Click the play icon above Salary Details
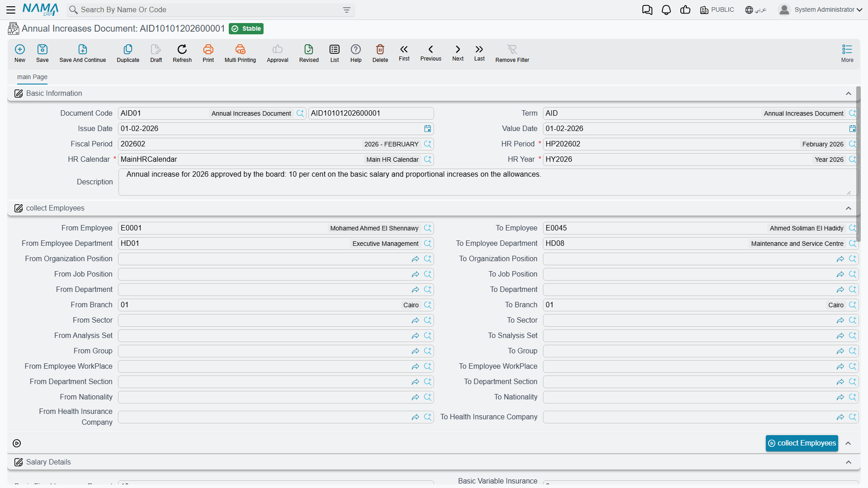Viewport: 868px width, 488px height. click(17, 443)
